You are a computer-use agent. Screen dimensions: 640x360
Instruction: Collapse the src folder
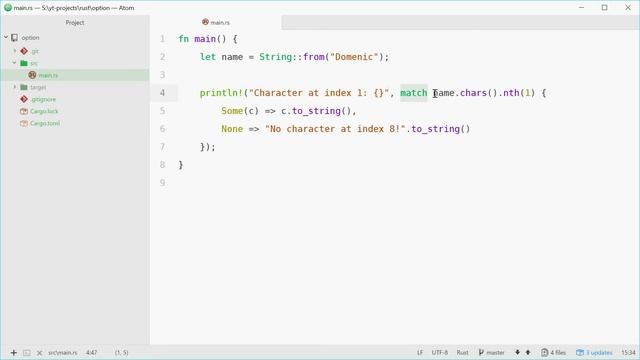[15, 63]
